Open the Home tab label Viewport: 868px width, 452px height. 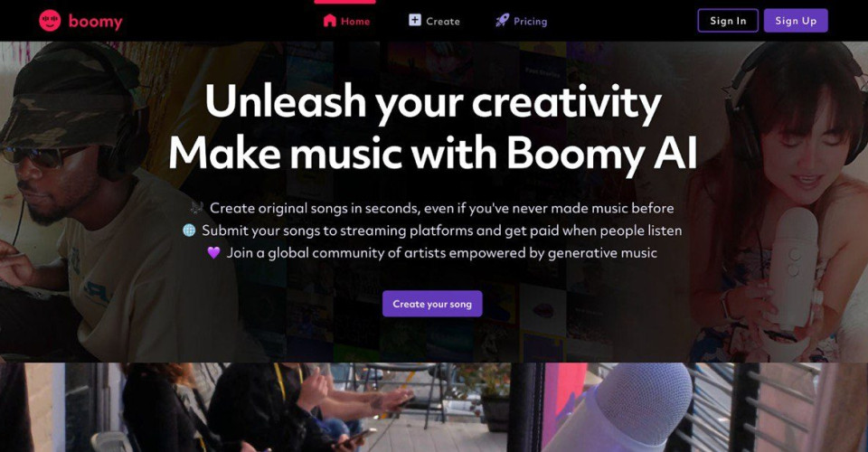coord(354,22)
